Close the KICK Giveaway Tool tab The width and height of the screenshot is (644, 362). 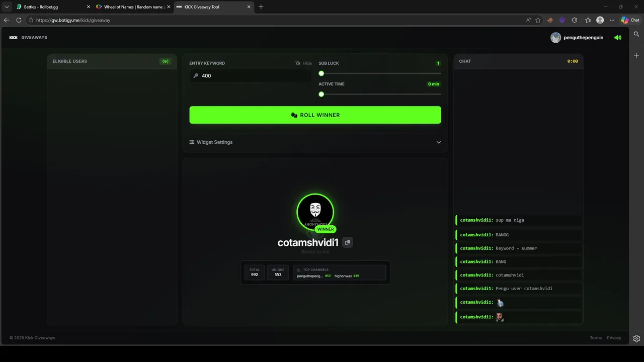click(249, 7)
